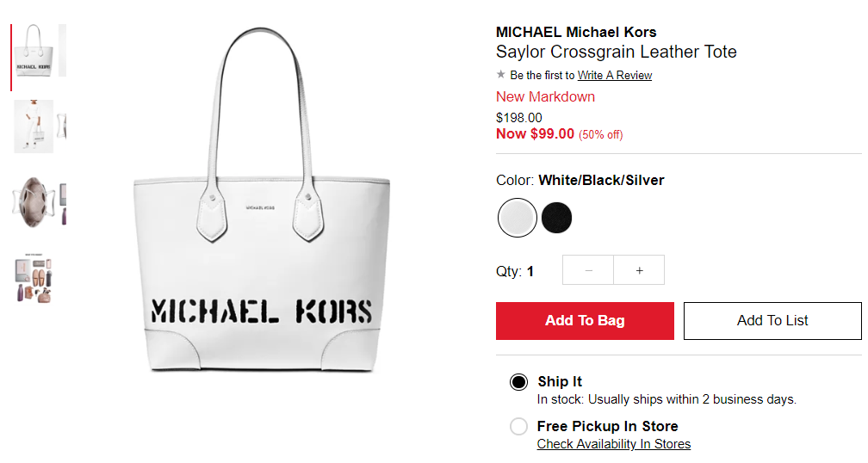This screenshot has width=868, height=463.
Task: Click the main tote bag product image
Action: coord(262,199)
